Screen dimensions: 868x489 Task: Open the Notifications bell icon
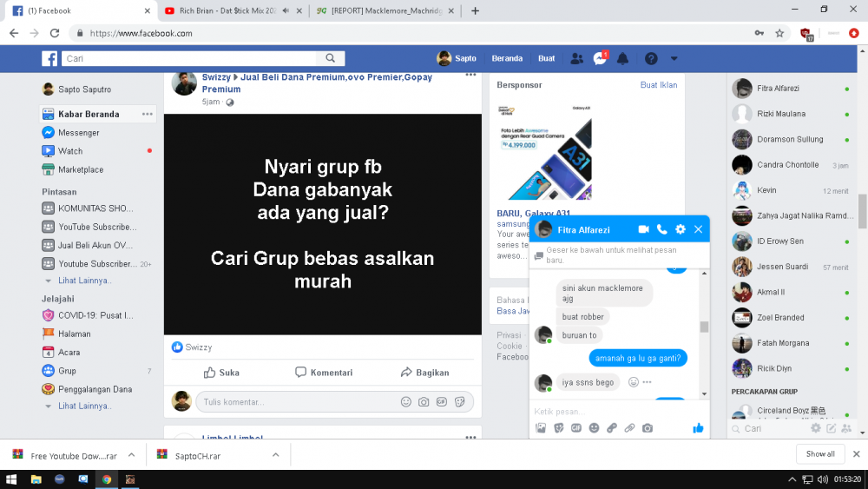pos(622,58)
